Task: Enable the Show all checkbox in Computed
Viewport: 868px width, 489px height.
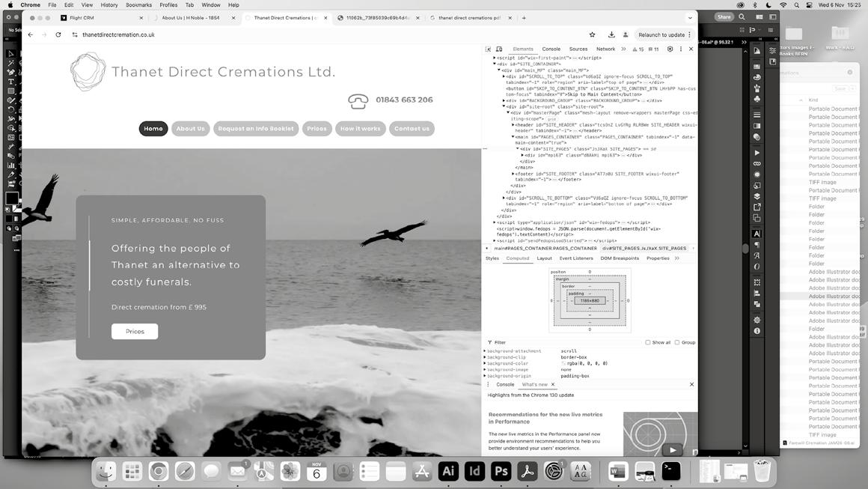Action: pos(648,342)
